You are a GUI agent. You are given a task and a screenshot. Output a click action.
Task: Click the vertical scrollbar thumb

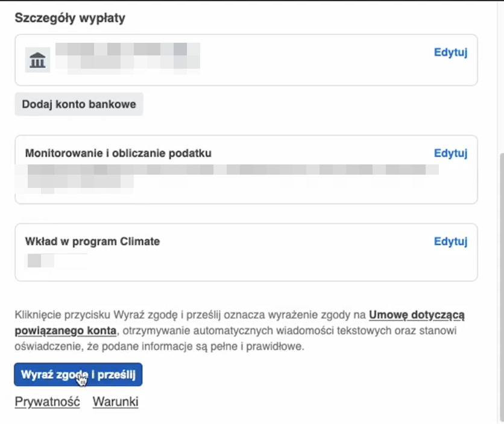pos(500,287)
